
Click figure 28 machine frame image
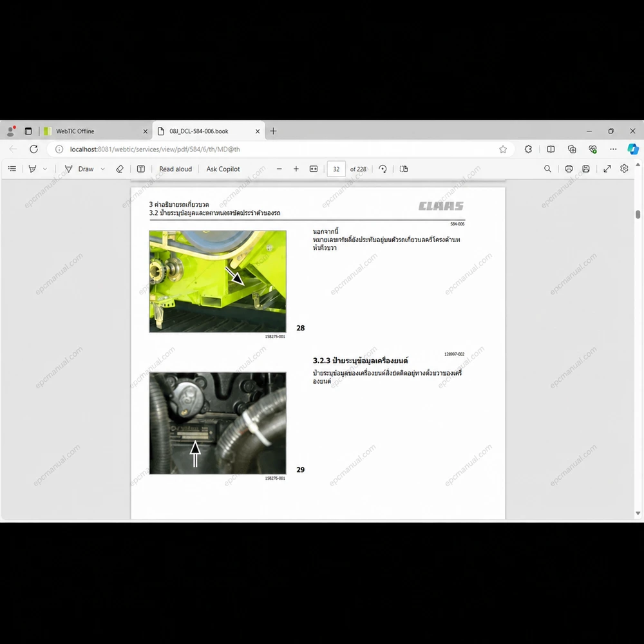218,281
